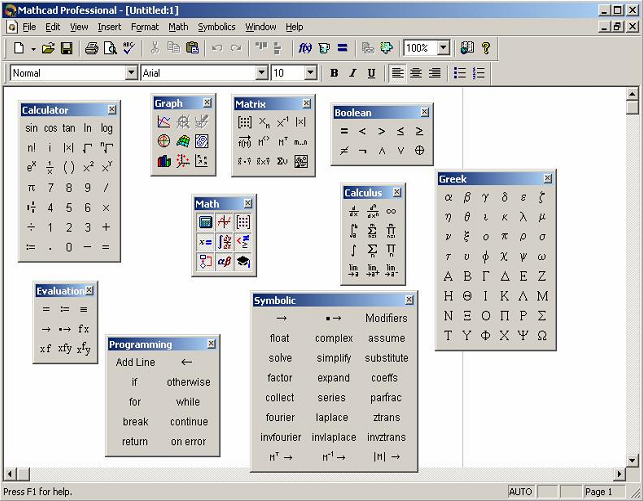This screenshot has width=643, height=501.
Task: Close the Boolean palette
Action: [425, 112]
